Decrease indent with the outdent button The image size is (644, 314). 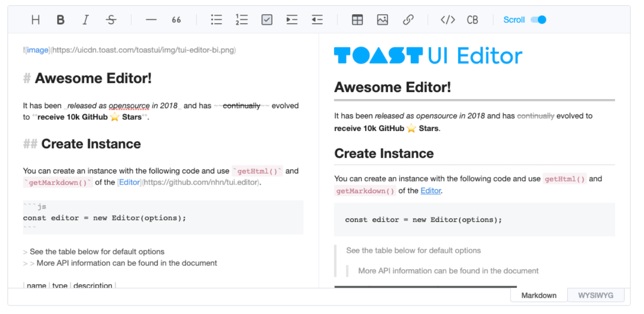(317, 20)
